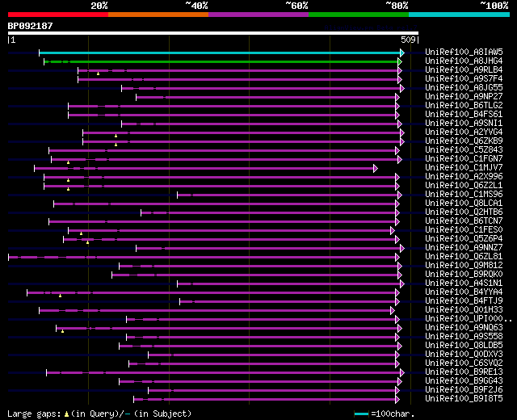Open the UniRef100_A9NNZ7 label
Screen dimensions: 517x420
click(464, 248)
